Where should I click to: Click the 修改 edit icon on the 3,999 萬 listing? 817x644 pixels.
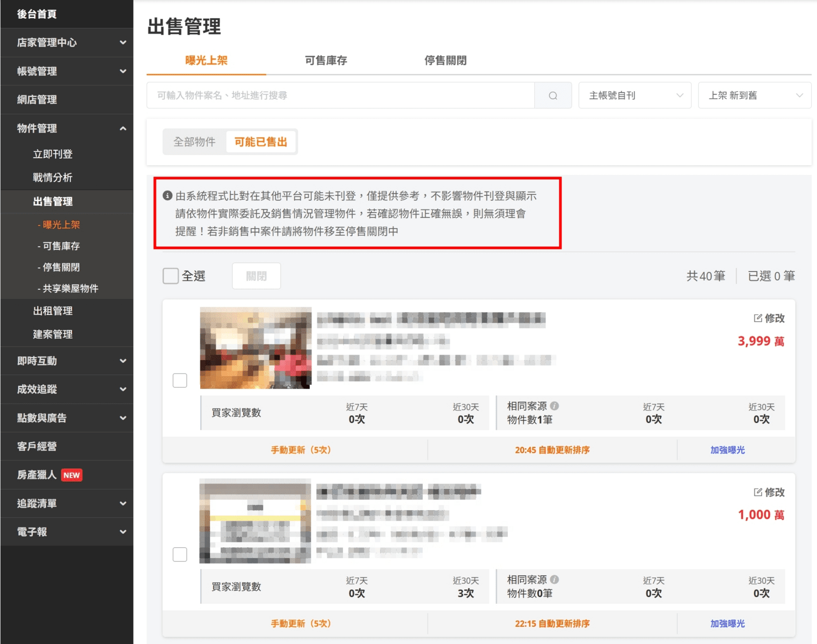click(x=758, y=318)
